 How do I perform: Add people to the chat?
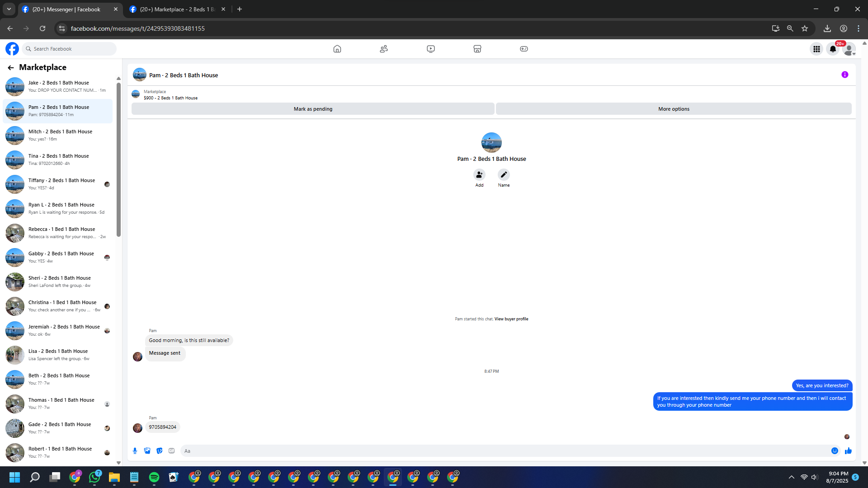point(479,175)
